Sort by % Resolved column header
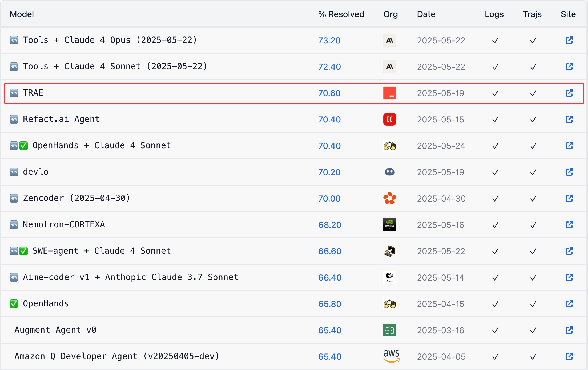This screenshot has width=588, height=370. pos(341,14)
